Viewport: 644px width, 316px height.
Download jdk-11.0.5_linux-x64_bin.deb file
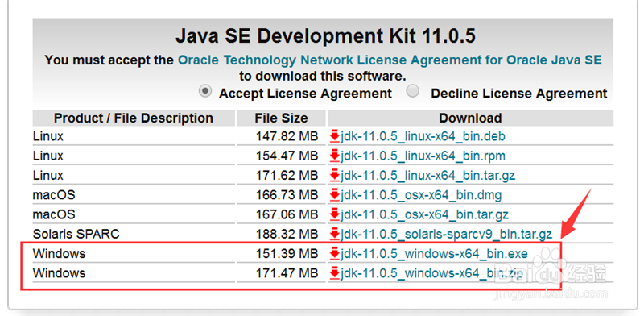tap(423, 136)
